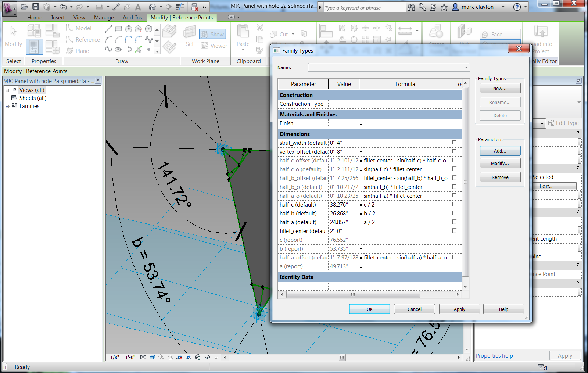Click the Text 'A' tool icon
This screenshot has width=588, height=373.
pos(138,7)
